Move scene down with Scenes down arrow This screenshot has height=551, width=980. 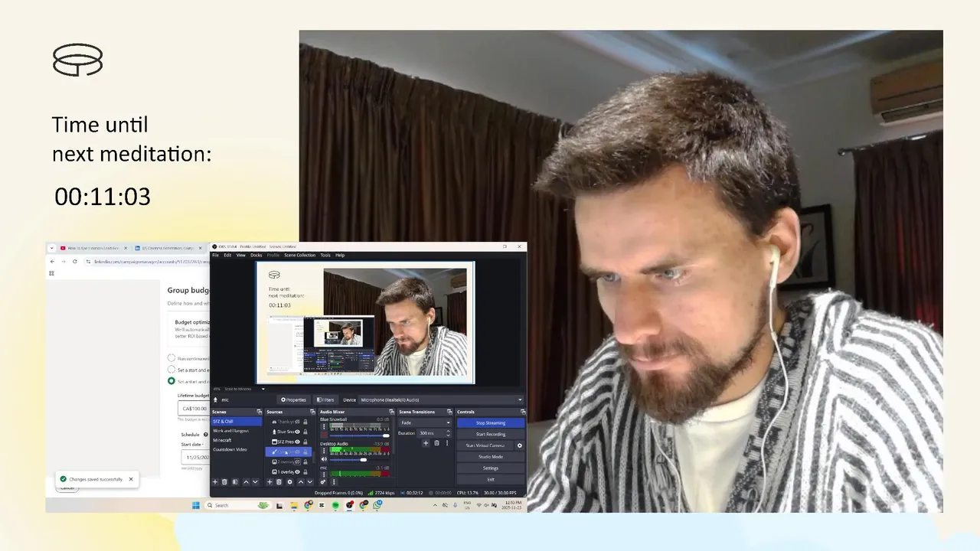(x=255, y=482)
